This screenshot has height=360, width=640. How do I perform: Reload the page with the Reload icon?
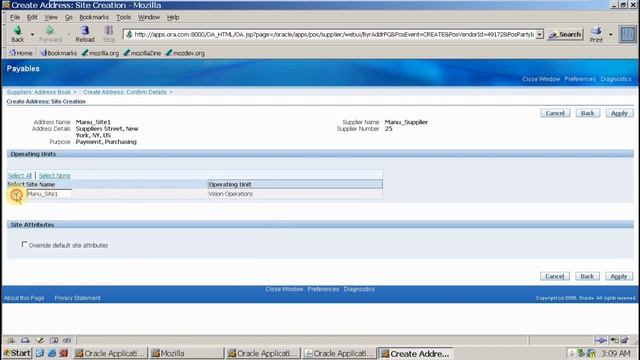[85, 34]
